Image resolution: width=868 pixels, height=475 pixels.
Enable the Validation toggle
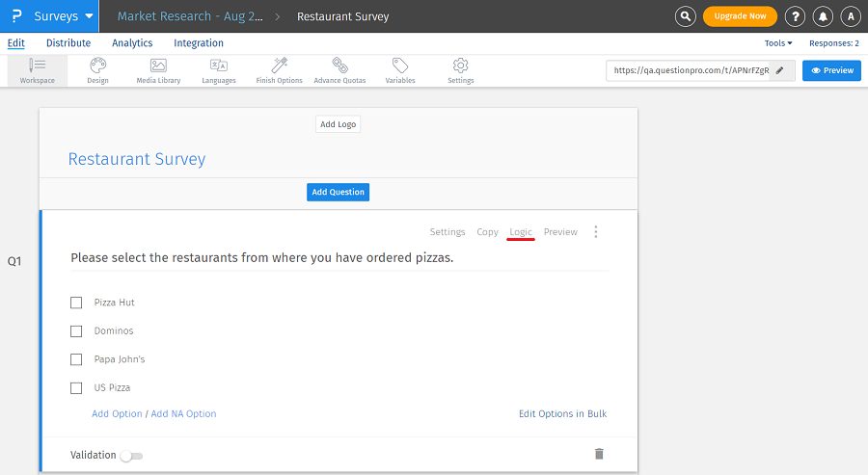click(131, 456)
